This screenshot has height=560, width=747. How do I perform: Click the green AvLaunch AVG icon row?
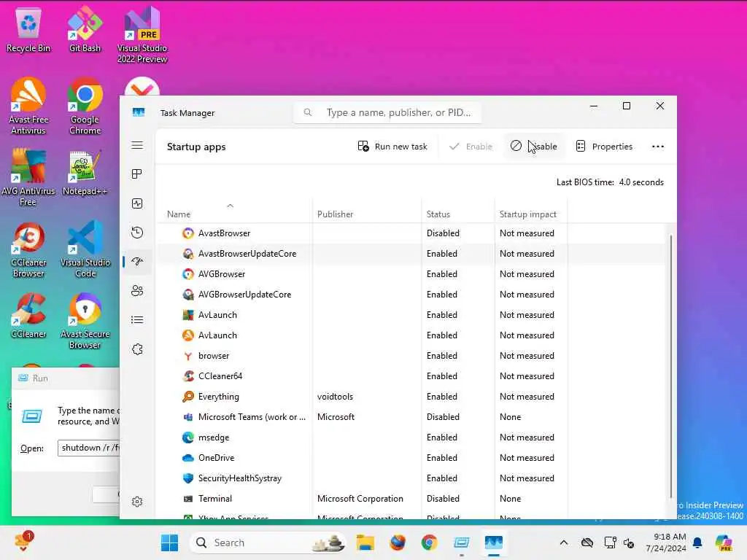point(412,315)
